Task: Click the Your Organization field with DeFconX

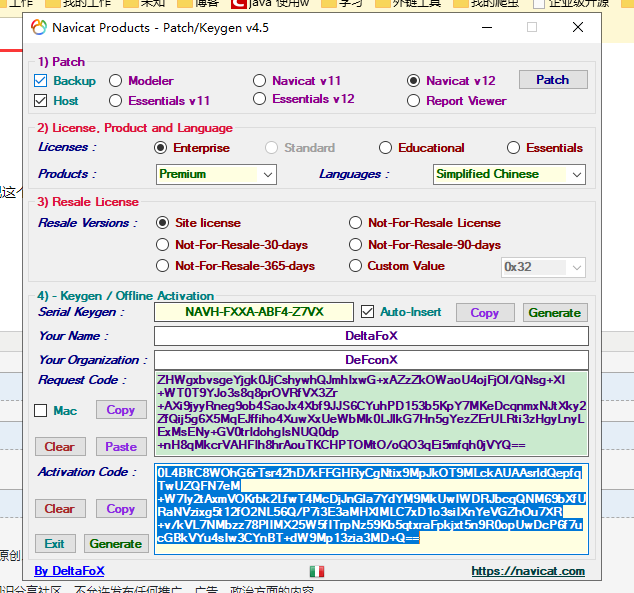Action: 371,360
